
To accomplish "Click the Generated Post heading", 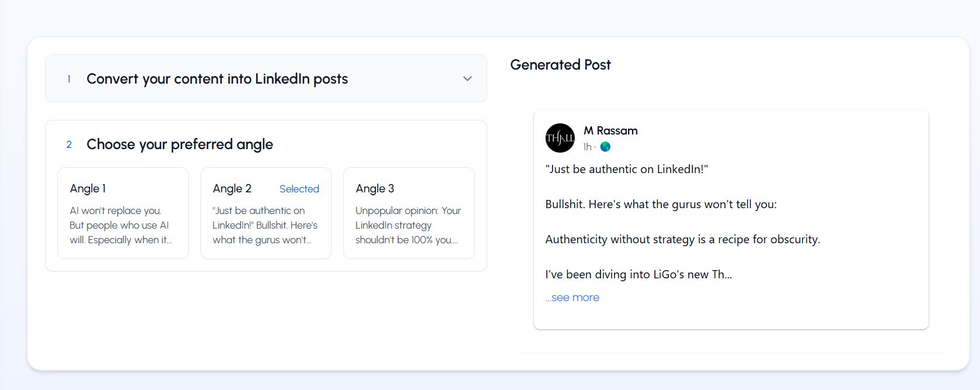I will pos(560,65).
